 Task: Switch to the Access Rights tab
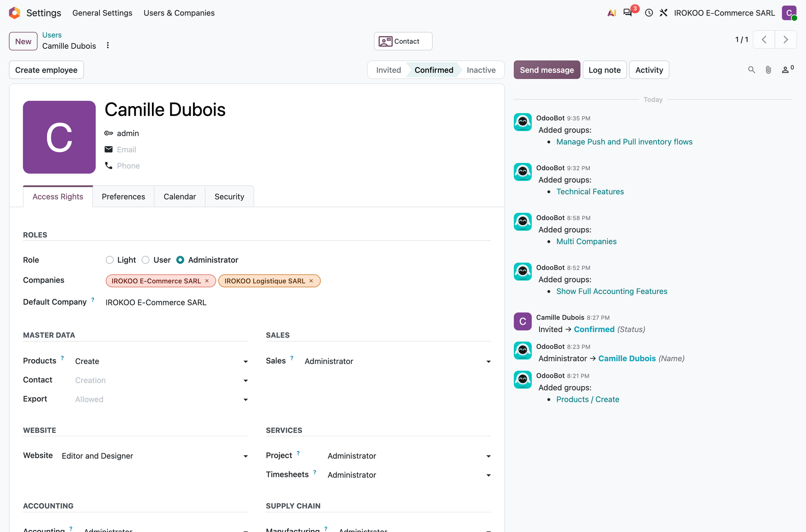coord(58,197)
